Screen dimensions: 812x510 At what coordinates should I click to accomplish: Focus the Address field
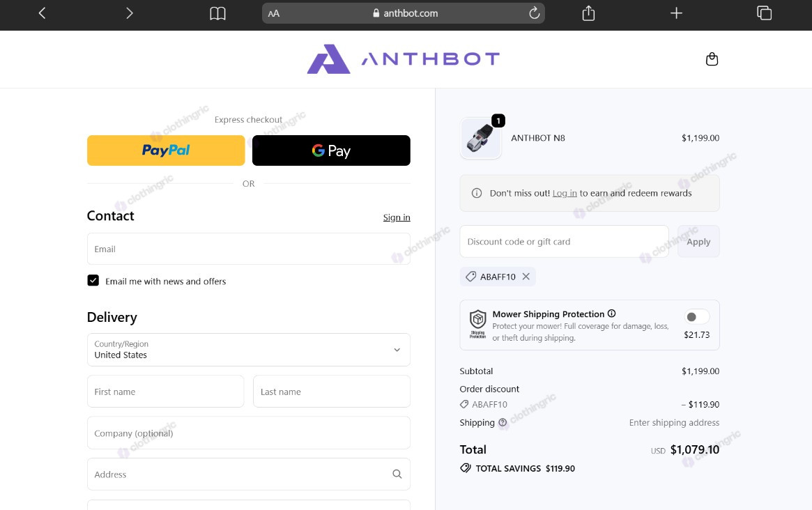pyautogui.click(x=249, y=474)
